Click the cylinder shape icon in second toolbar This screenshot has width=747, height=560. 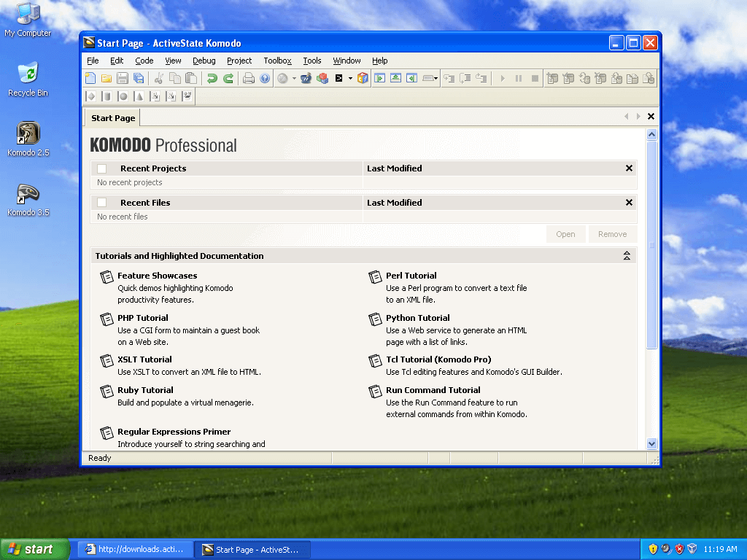107,96
